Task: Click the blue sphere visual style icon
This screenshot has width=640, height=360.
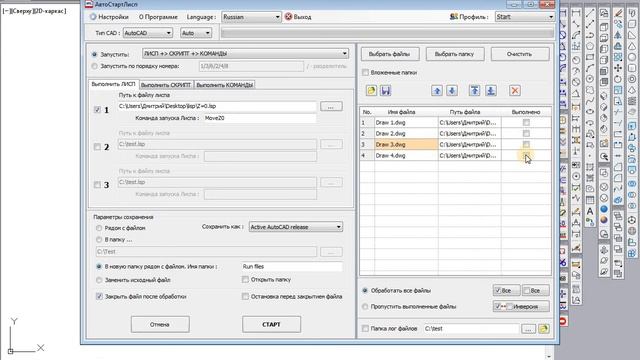Action: tap(604, 209)
